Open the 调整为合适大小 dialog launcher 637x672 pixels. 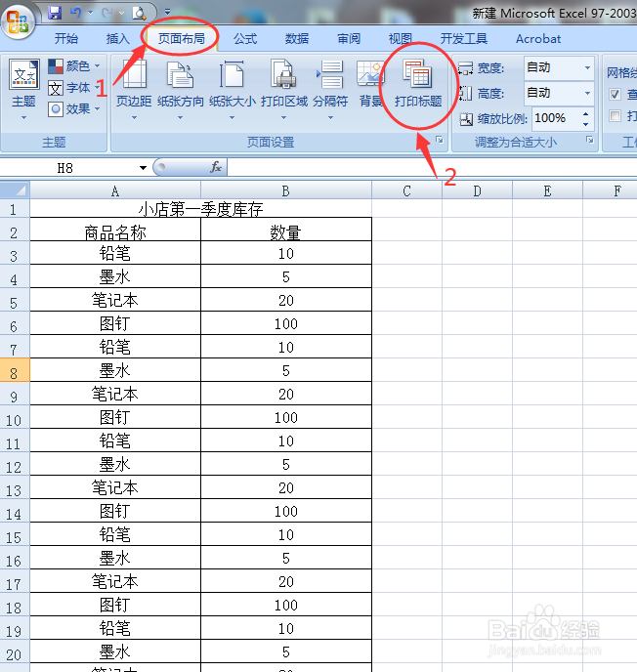(x=590, y=140)
